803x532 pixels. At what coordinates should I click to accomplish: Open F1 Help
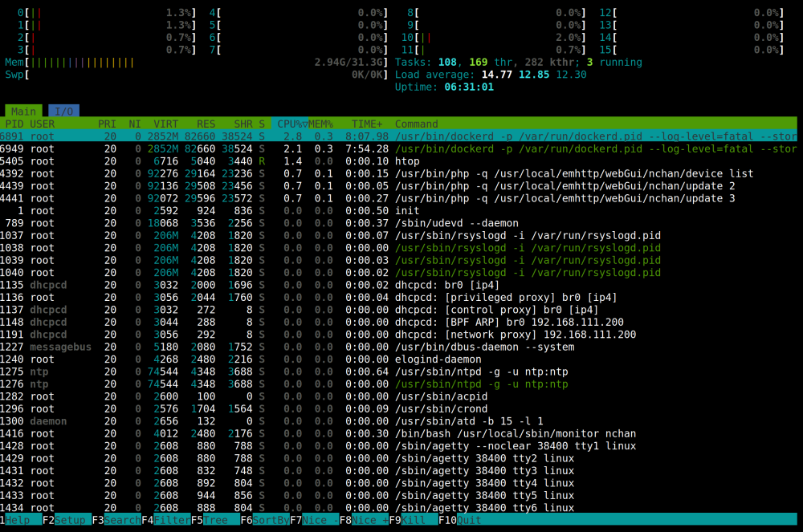click(21, 520)
